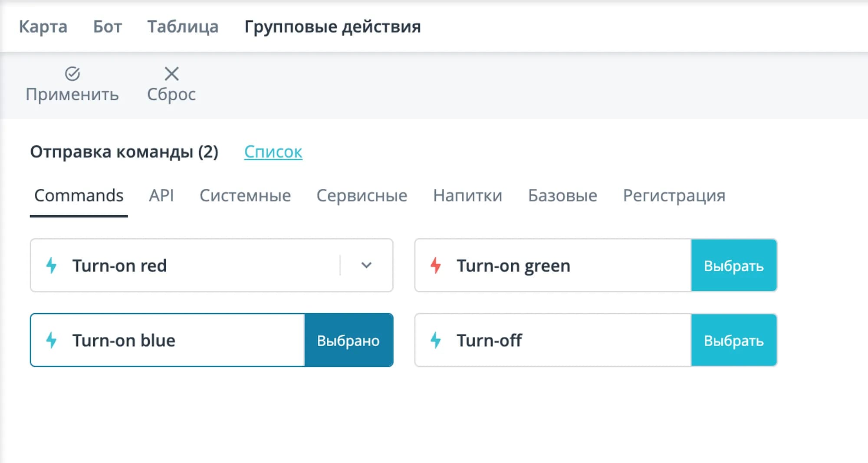
Task: Click the Apply checkmark icon
Action: point(72,74)
